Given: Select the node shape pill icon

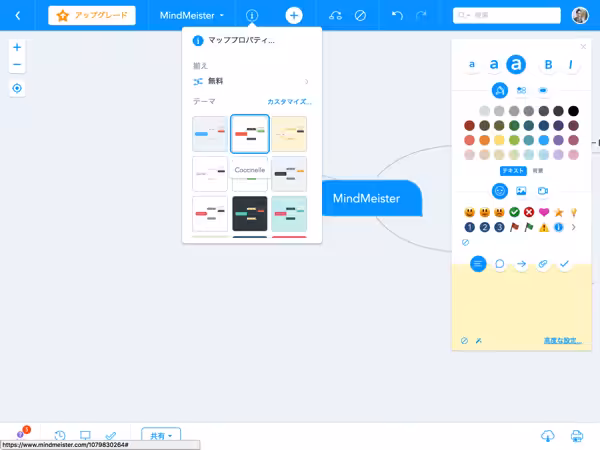Looking at the screenshot, I should 543,91.
